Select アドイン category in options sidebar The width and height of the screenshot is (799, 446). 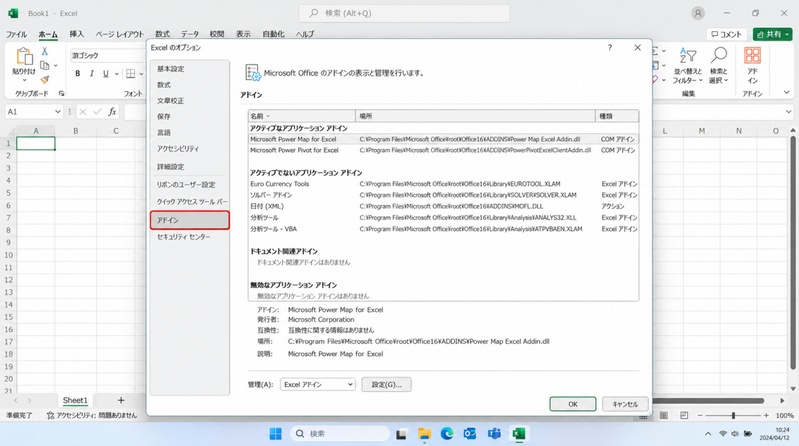tap(190, 220)
